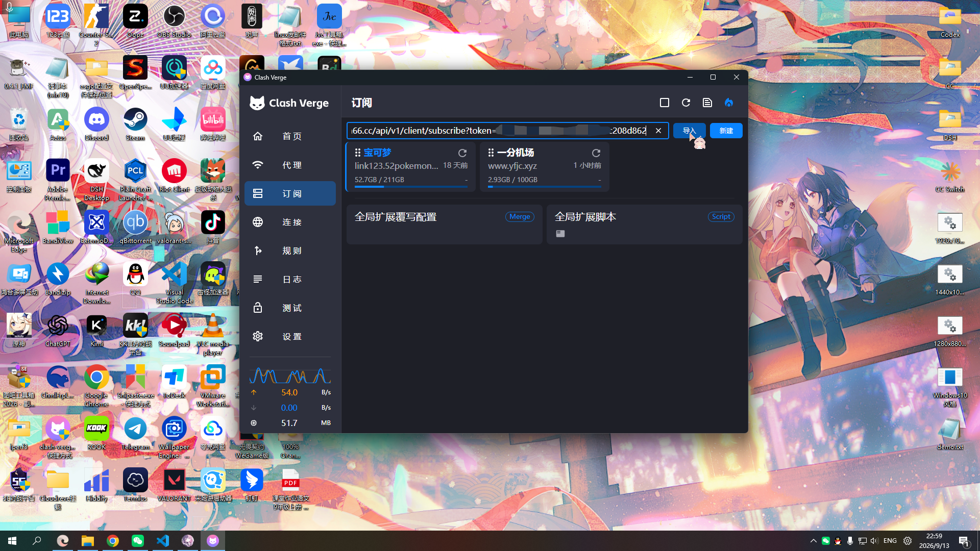Refresh the 一分机场 subscription profile
980x551 pixels.
click(x=596, y=153)
